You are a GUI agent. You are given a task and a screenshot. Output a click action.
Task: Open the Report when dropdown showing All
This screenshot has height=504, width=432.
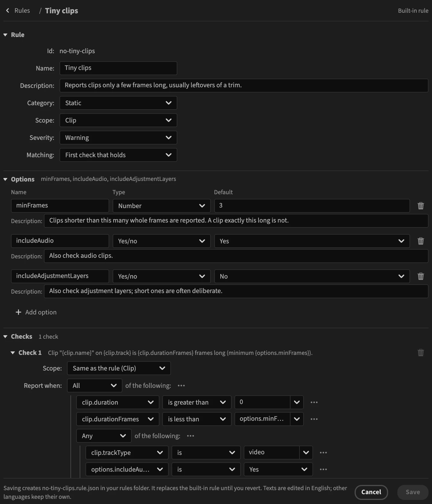coord(95,386)
